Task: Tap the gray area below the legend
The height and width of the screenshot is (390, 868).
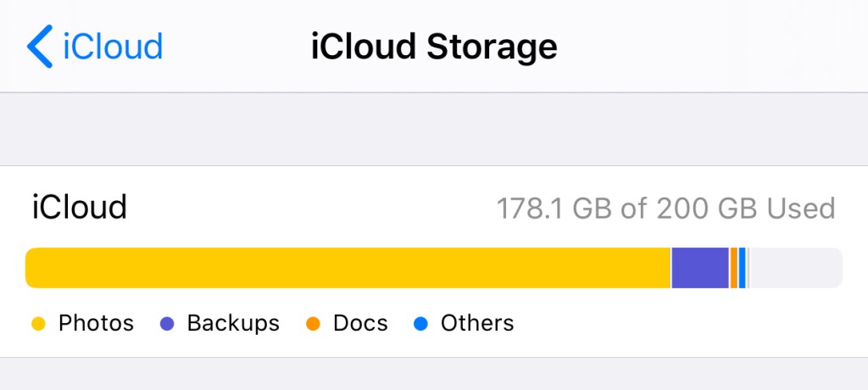Action: click(434, 375)
